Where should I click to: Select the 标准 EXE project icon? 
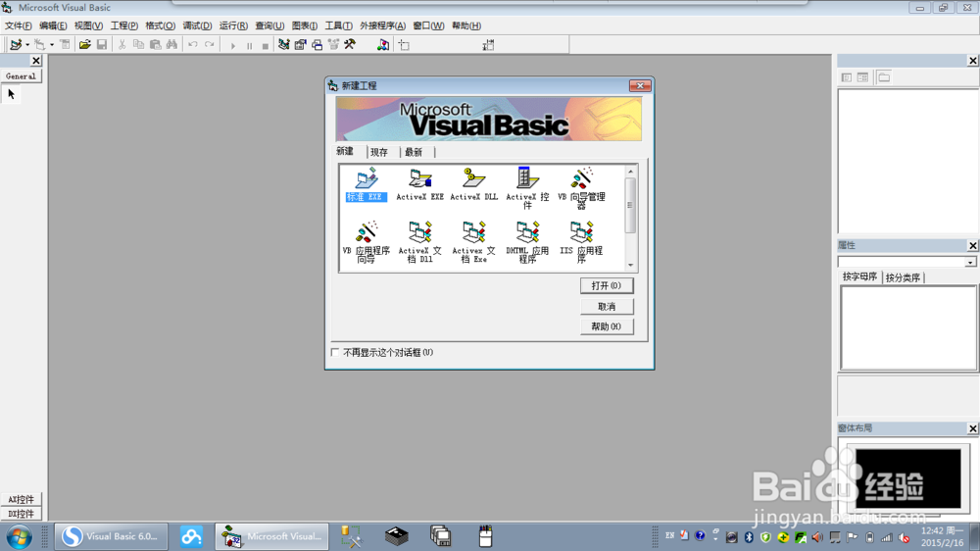(x=367, y=184)
